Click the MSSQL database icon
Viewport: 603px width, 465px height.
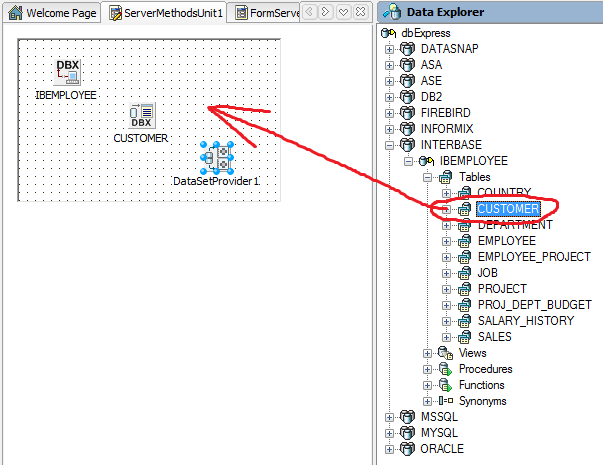[x=407, y=417]
